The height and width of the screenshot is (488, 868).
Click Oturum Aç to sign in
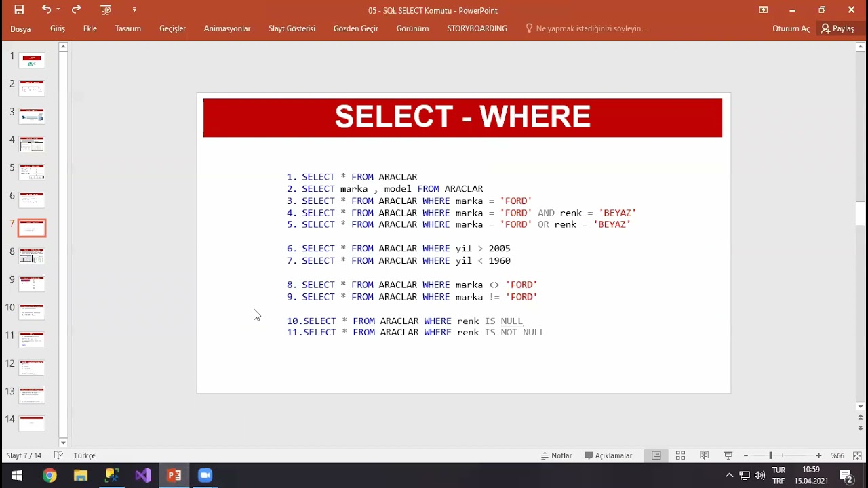click(791, 28)
